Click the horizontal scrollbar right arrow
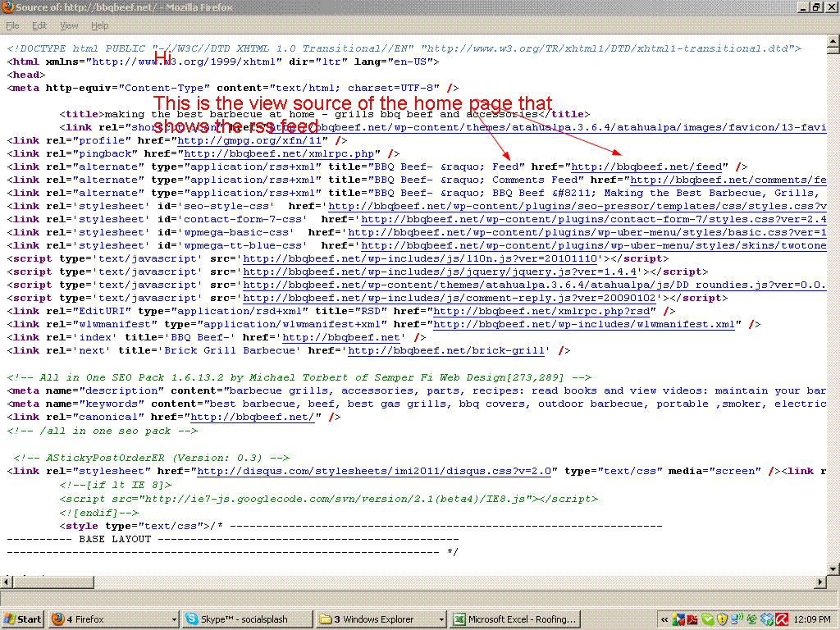The image size is (840, 630). [820, 582]
